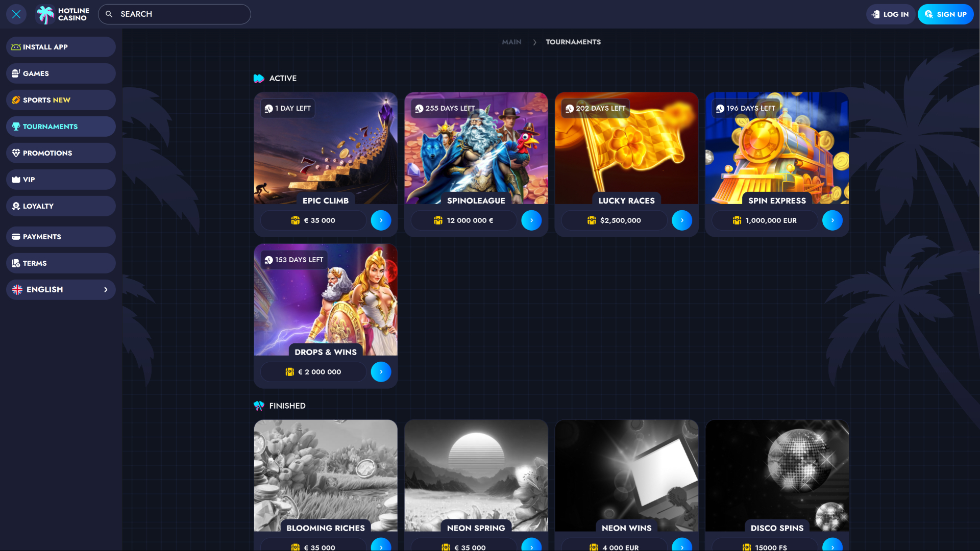Click the card icon beside Payments

16,237
